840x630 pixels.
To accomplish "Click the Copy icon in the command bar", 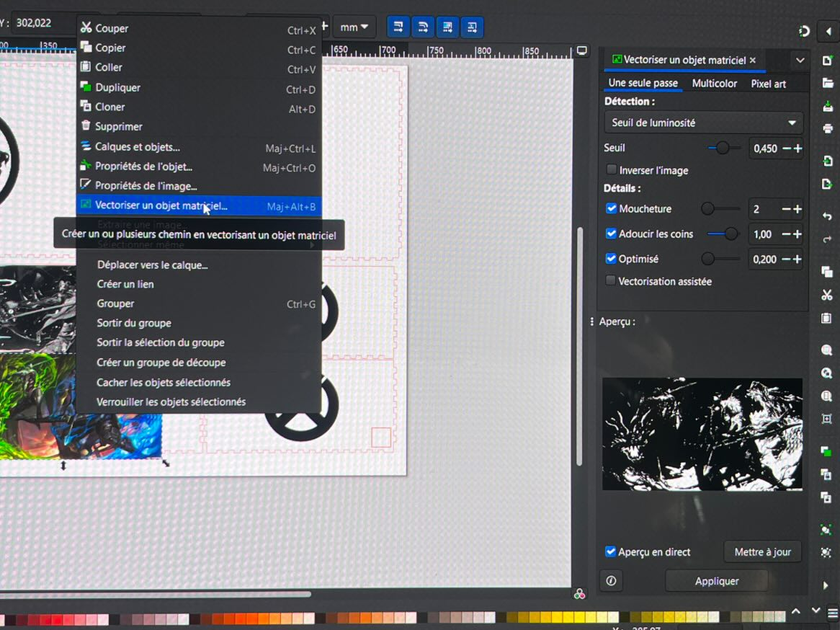I will (827, 272).
